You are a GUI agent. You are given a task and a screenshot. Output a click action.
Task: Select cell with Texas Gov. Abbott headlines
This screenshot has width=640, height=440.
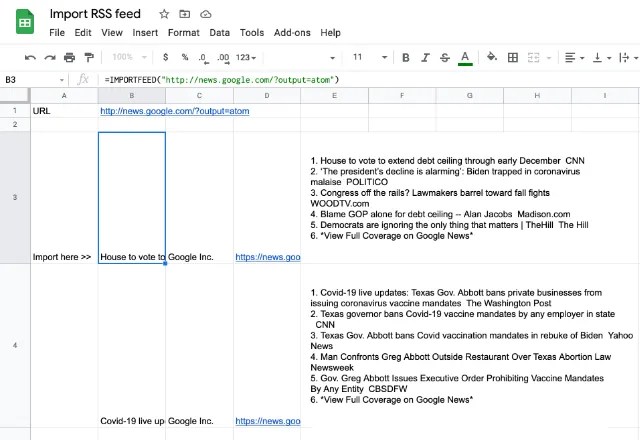(x=470, y=345)
